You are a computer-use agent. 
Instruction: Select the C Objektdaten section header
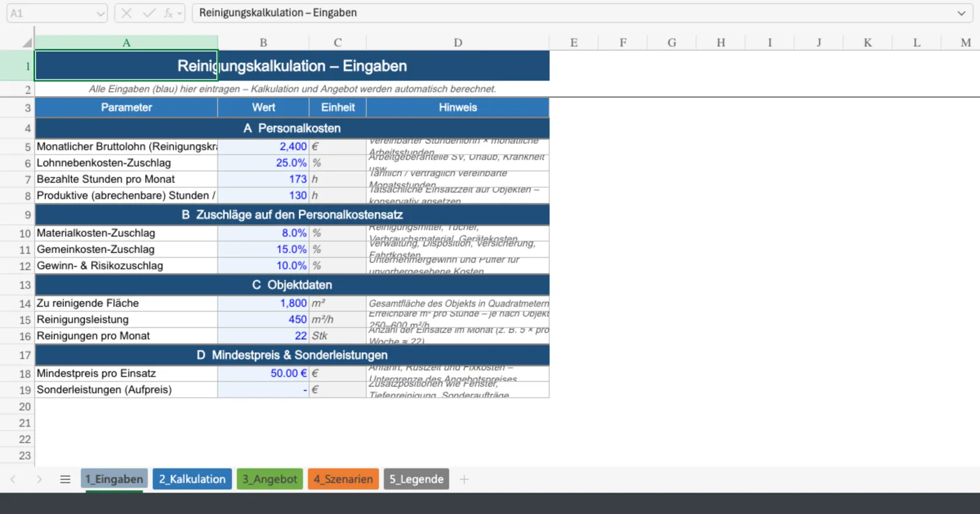292,285
